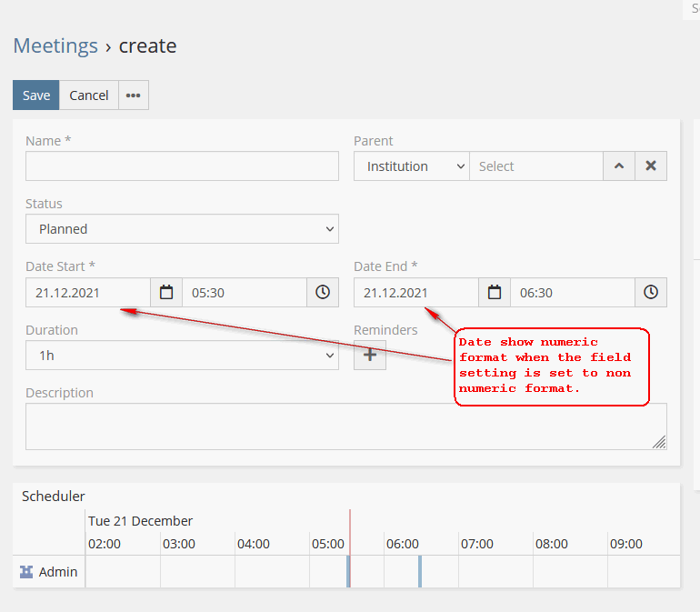Click the Admin user icon in Scheduler
The image size is (700, 612).
pyautogui.click(x=26, y=572)
